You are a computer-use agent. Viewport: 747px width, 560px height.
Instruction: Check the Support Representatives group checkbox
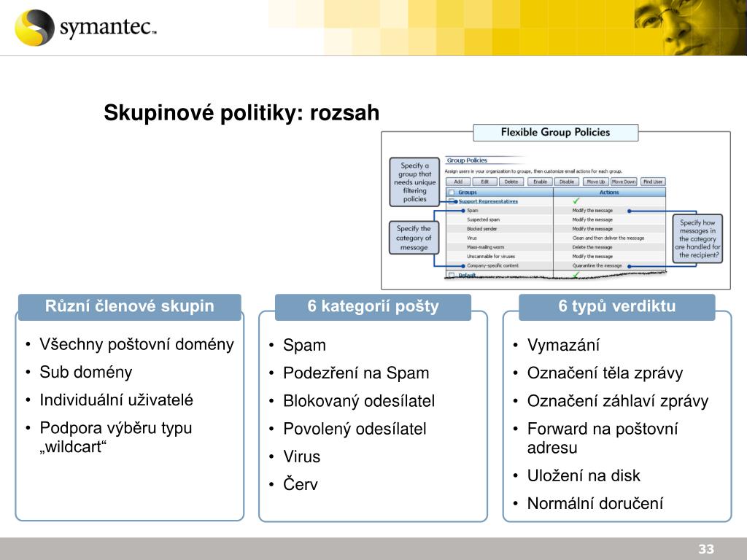[452, 201]
